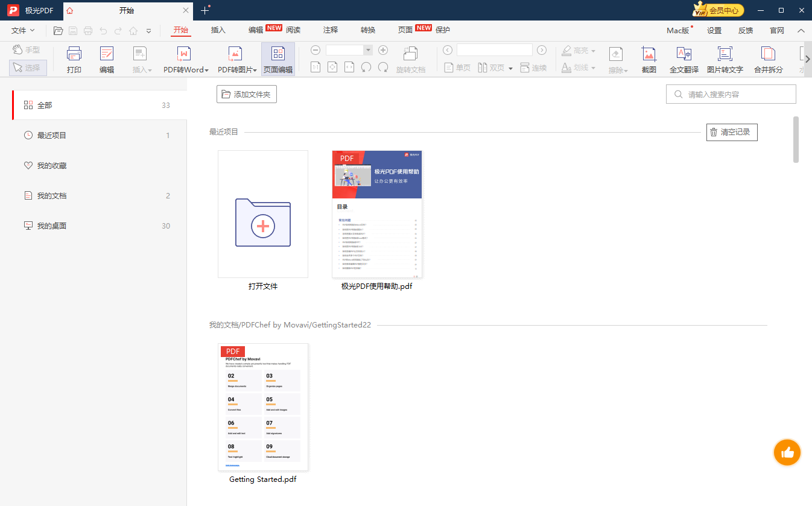Click the 清空记录 clear records button
812x506 pixels.
tap(731, 132)
